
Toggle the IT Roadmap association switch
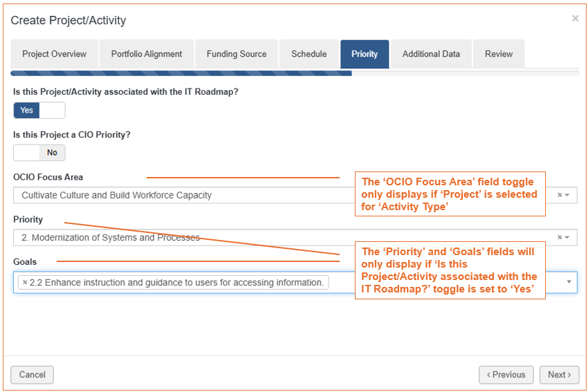pyautogui.click(x=39, y=110)
